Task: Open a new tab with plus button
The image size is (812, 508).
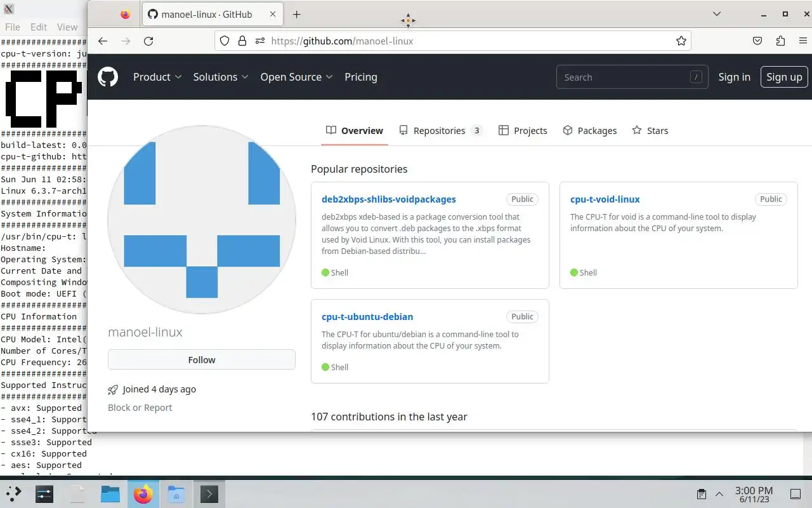Action: [296, 14]
